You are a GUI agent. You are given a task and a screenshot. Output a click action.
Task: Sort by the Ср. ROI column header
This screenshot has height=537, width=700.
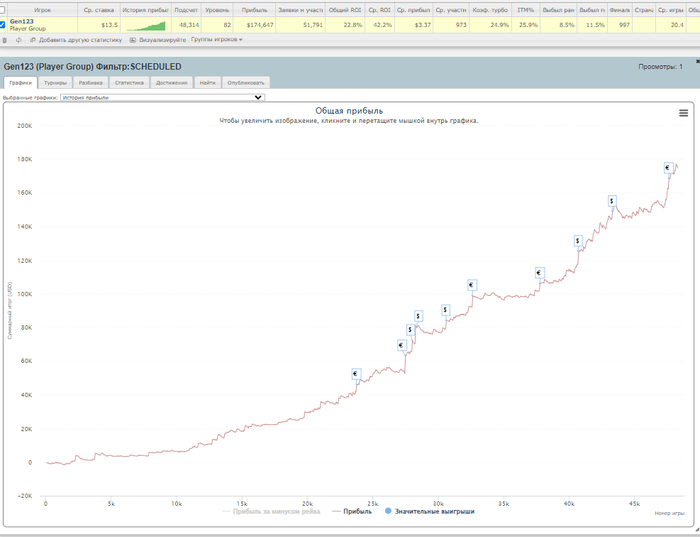tap(379, 10)
